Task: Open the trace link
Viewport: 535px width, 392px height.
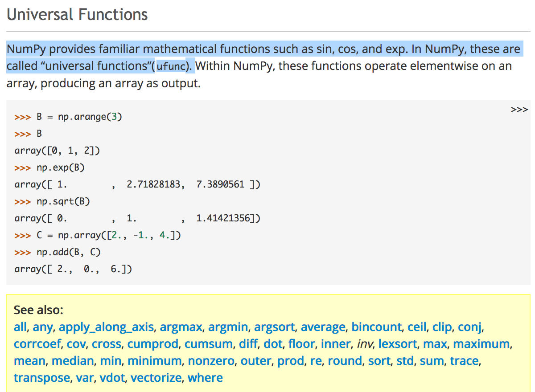Action: (x=465, y=361)
